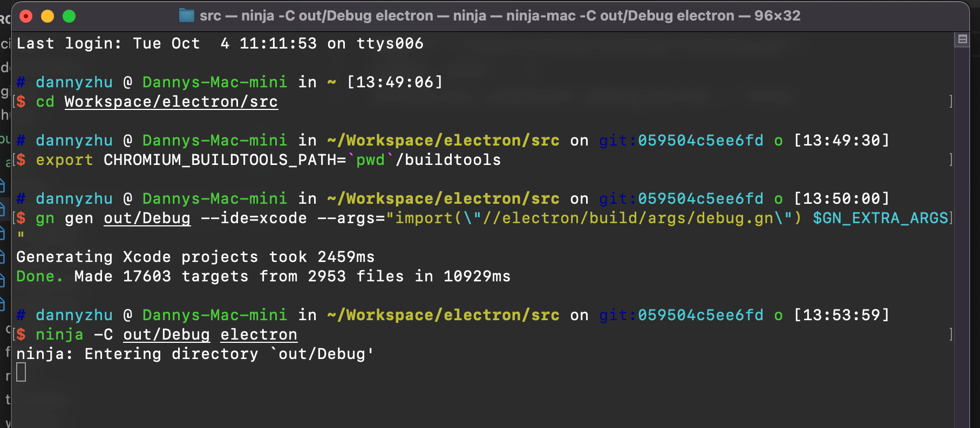Click the underlined out/Debug in the gn gen command
Screen dimensions: 980x428
(147, 218)
